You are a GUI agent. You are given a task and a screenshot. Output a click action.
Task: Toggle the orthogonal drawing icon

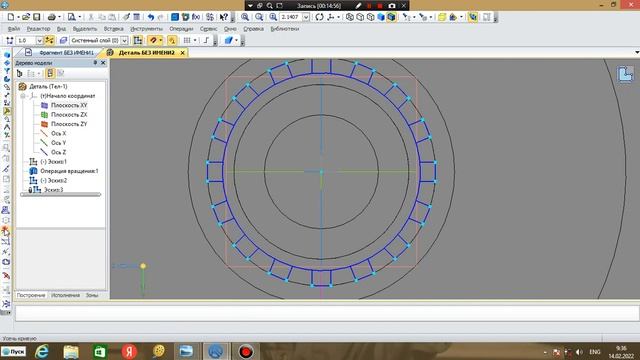pos(207,40)
